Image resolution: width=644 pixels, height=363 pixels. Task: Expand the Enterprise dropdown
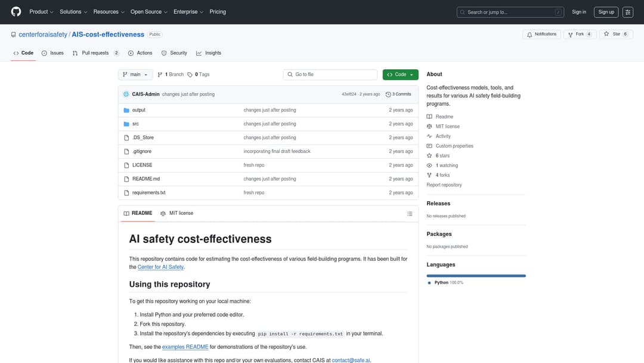pos(188,12)
